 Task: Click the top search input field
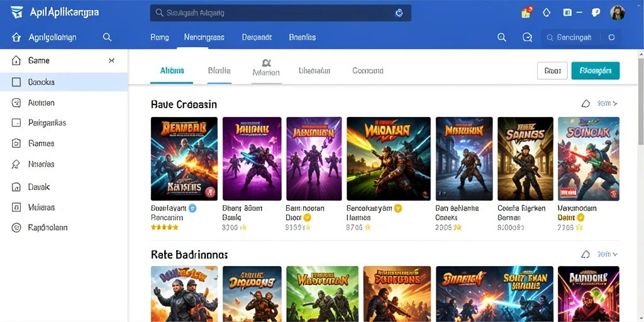280,13
